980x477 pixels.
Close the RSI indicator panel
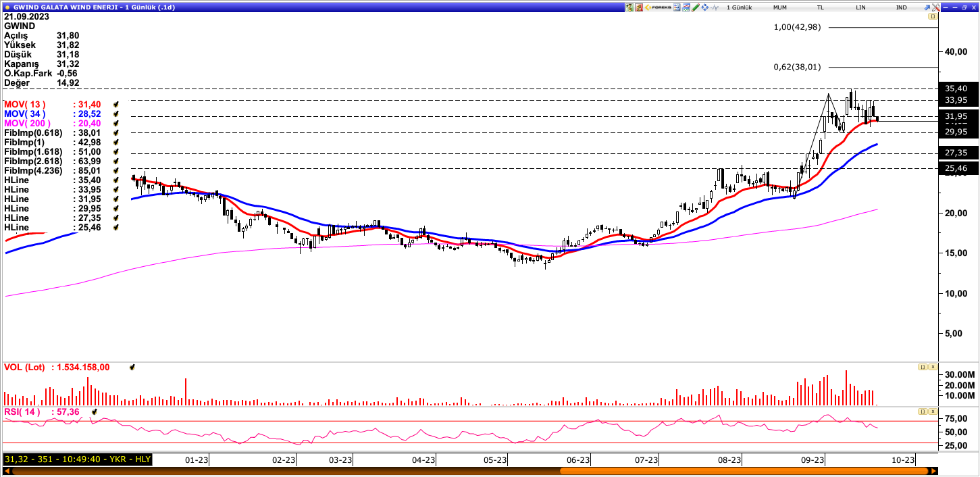[x=932, y=411]
